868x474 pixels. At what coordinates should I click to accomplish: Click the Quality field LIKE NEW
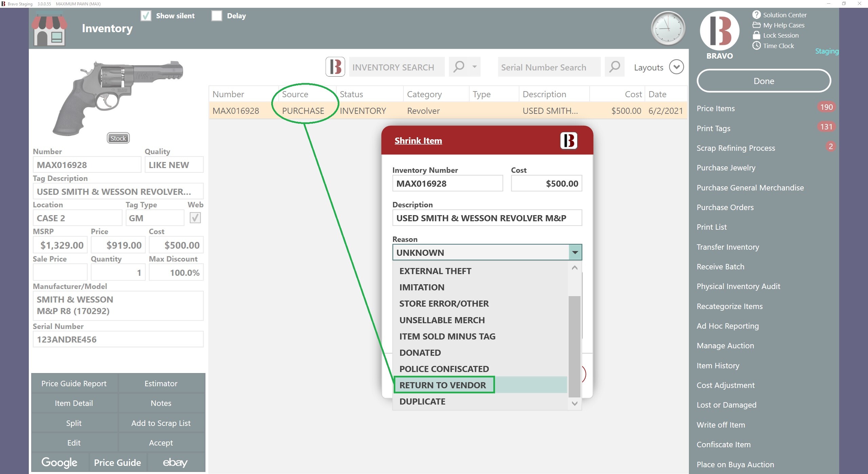174,165
